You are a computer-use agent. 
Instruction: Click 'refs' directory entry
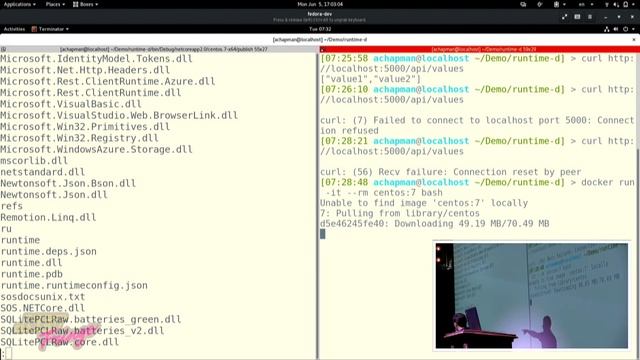pyautogui.click(x=11, y=206)
